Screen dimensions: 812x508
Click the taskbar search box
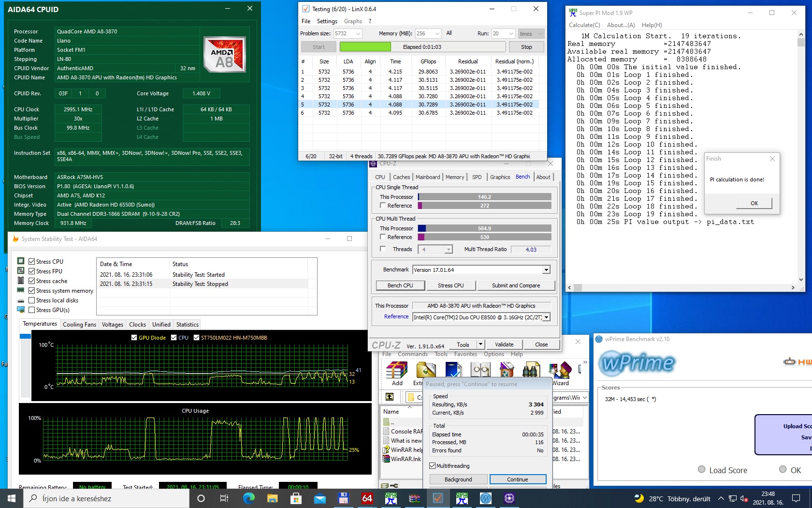tap(106, 498)
